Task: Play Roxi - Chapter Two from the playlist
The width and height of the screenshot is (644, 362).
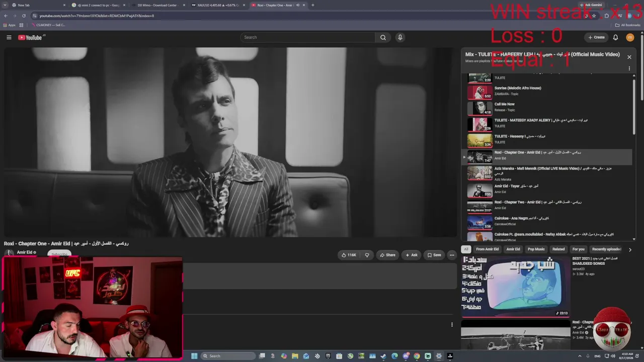Action: (547, 206)
